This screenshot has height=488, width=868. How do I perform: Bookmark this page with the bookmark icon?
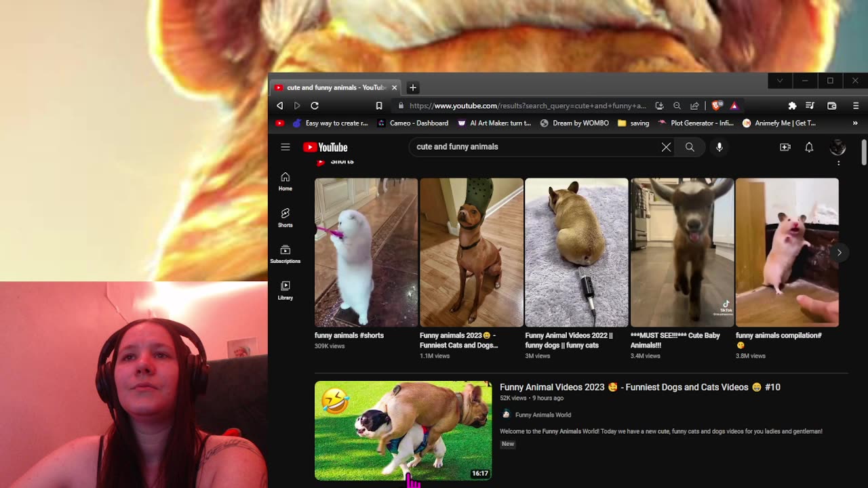pos(379,106)
